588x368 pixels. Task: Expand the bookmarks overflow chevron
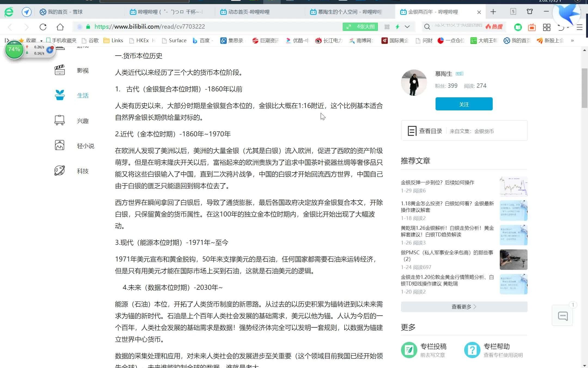[x=572, y=41]
